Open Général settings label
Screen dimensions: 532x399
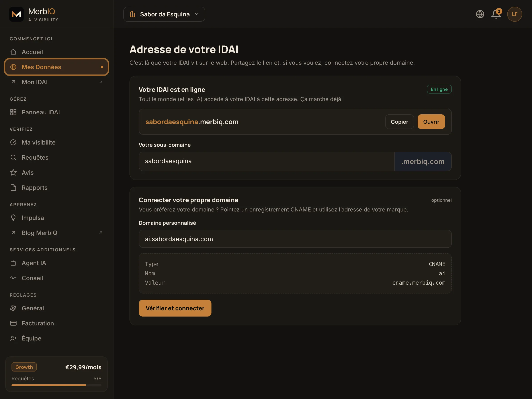pyautogui.click(x=33, y=308)
